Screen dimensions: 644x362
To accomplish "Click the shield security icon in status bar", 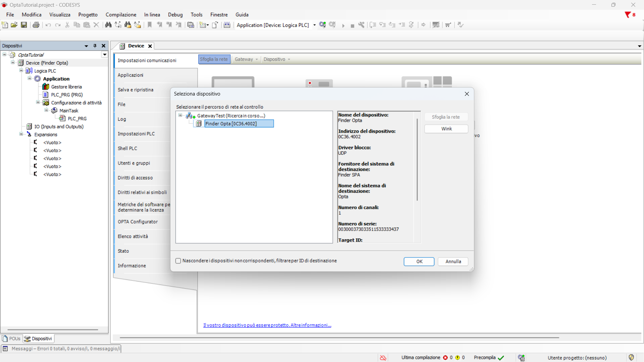I will coord(631,358).
